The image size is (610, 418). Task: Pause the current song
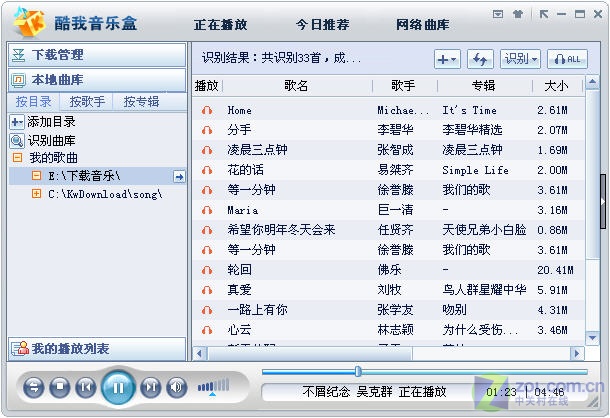coord(118,387)
